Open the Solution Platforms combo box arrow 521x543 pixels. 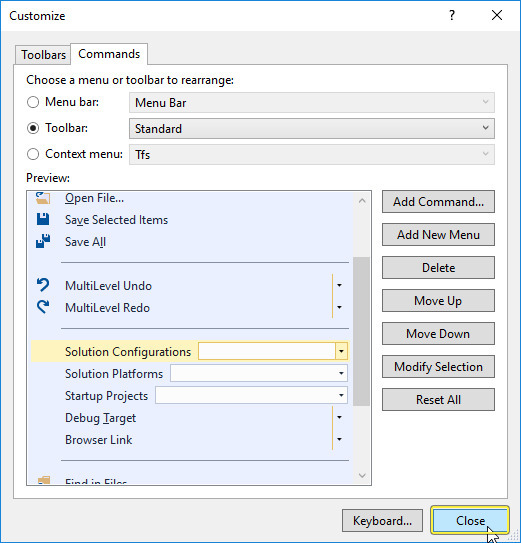[x=341, y=373]
